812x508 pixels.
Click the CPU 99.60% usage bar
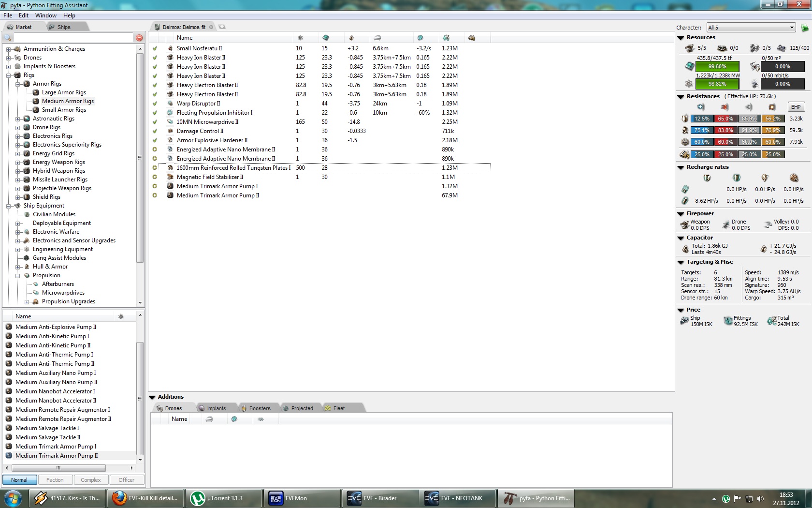click(717, 67)
